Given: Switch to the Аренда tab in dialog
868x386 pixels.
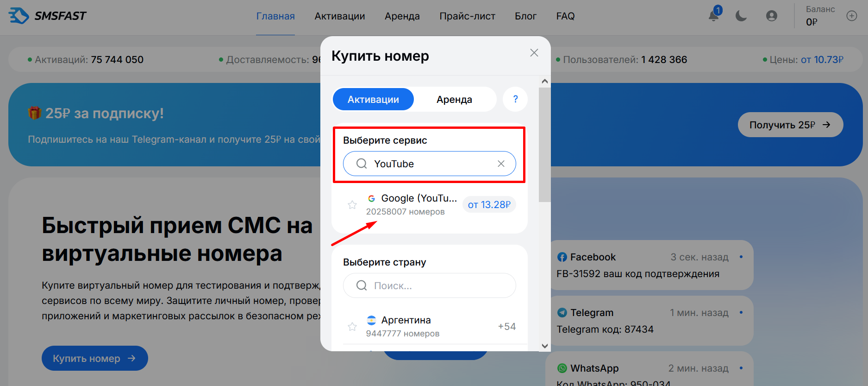Looking at the screenshot, I should [x=454, y=99].
